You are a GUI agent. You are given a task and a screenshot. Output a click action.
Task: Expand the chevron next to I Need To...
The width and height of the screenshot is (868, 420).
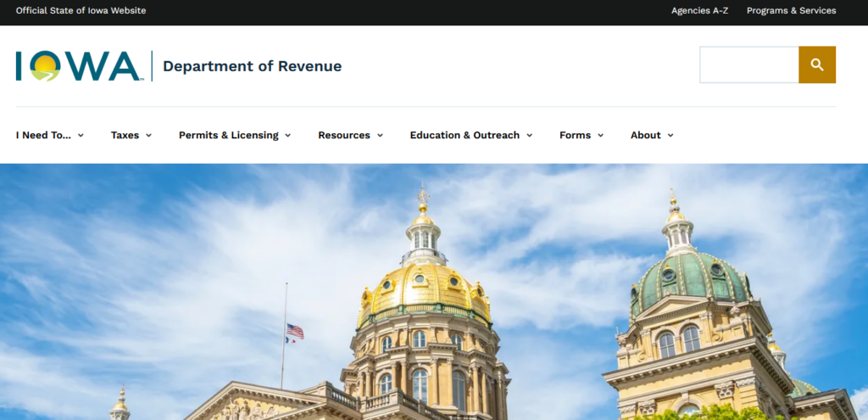pyautogui.click(x=81, y=136)
